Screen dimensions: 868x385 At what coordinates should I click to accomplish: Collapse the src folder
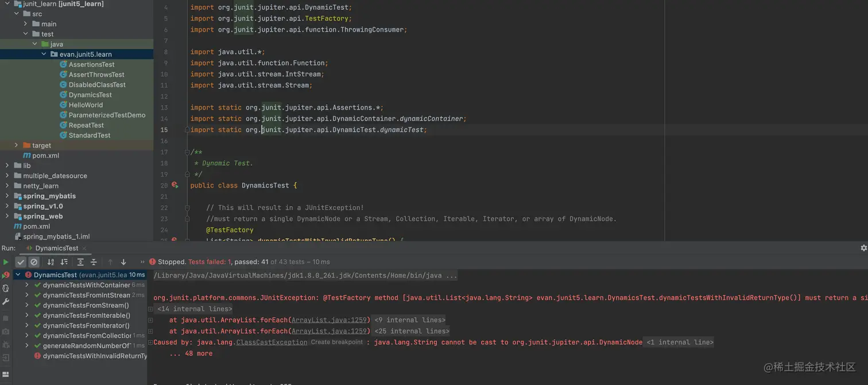pyautogui.click(x=17, y=14)
